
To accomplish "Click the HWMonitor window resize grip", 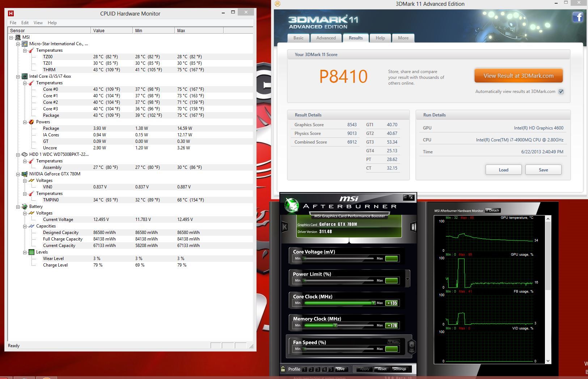I will click(251, 346).
